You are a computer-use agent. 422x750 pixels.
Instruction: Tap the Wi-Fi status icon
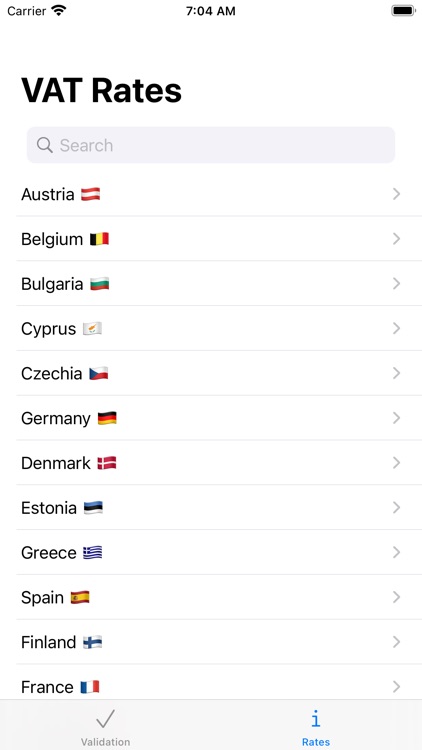[59, 11]
